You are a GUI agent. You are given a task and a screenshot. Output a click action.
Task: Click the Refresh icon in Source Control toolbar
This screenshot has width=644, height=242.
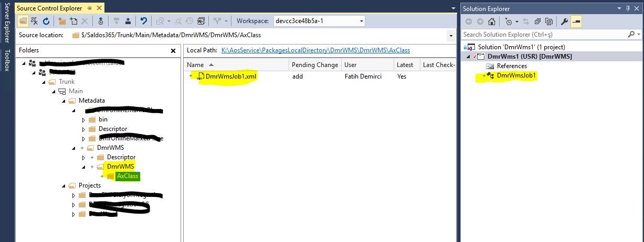(46, 21)
